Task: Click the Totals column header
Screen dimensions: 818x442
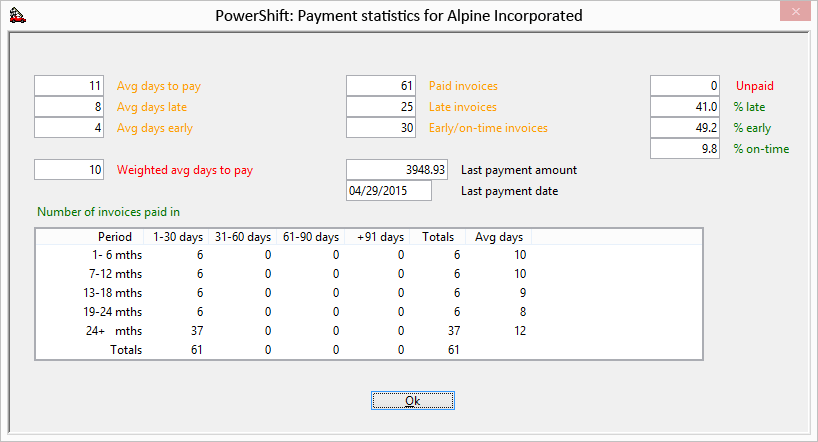Action: pos(438,237)
